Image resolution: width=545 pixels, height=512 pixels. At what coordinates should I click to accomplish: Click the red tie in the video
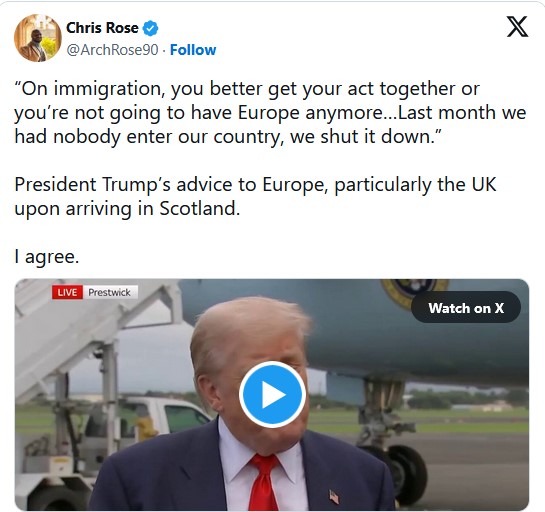[263, 481]
